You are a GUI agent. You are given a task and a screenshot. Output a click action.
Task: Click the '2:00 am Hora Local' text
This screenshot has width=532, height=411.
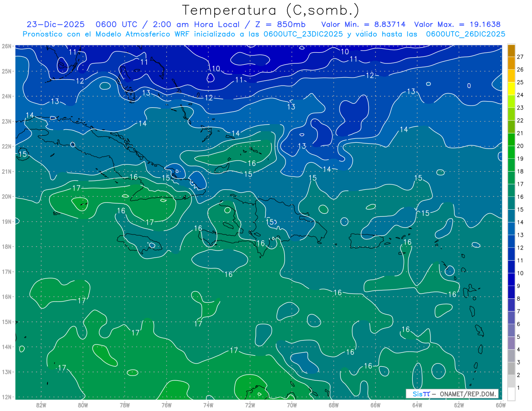196,24
